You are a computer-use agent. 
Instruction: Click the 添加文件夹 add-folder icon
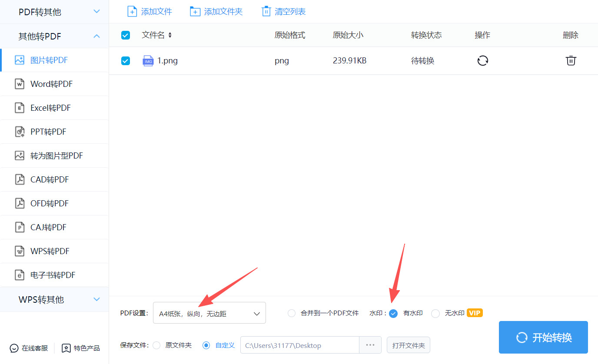coord(195,12)
